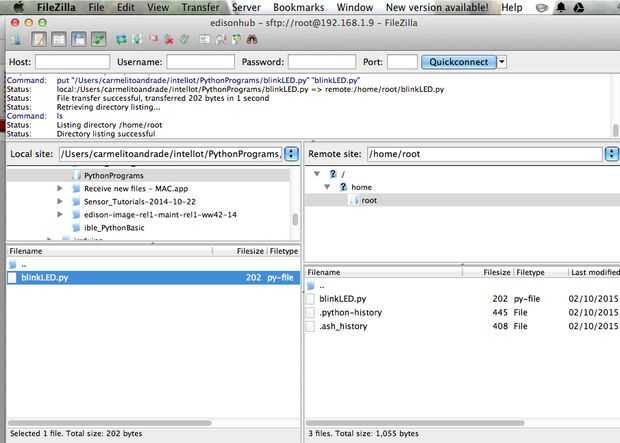Sort remote files by Filename column
This screenshot has width=620, height=443.
(383, 272)
